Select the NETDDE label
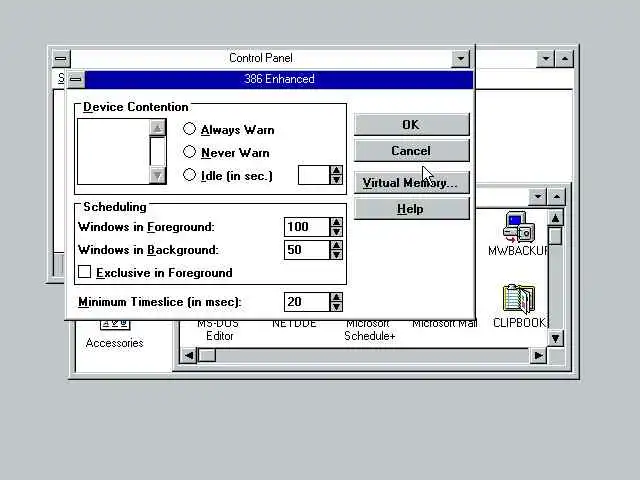This screenshot has width=640, height=480. pyautogui.click(x=294, y=324)
